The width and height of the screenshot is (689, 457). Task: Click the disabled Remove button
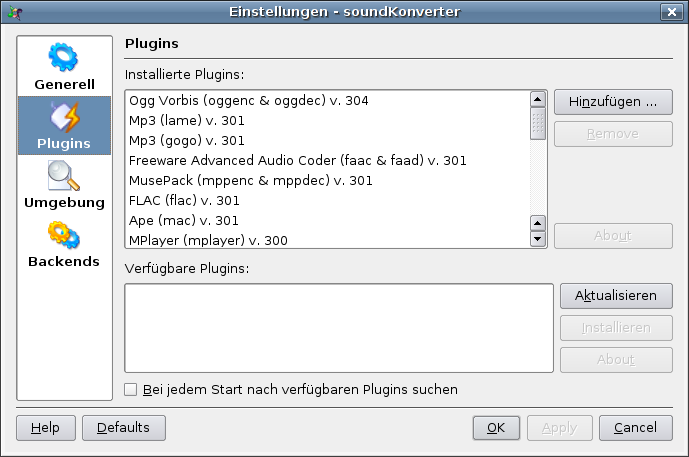pos(613,134)
